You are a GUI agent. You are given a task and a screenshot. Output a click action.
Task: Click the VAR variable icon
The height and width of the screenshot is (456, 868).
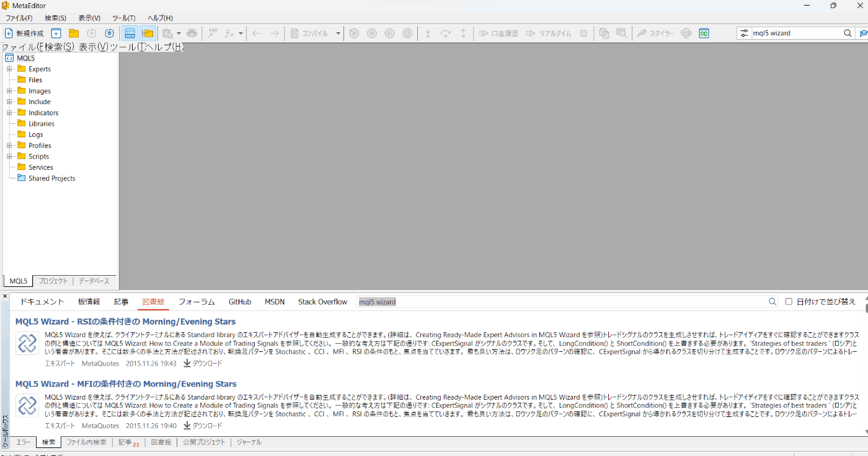(213, 33)
